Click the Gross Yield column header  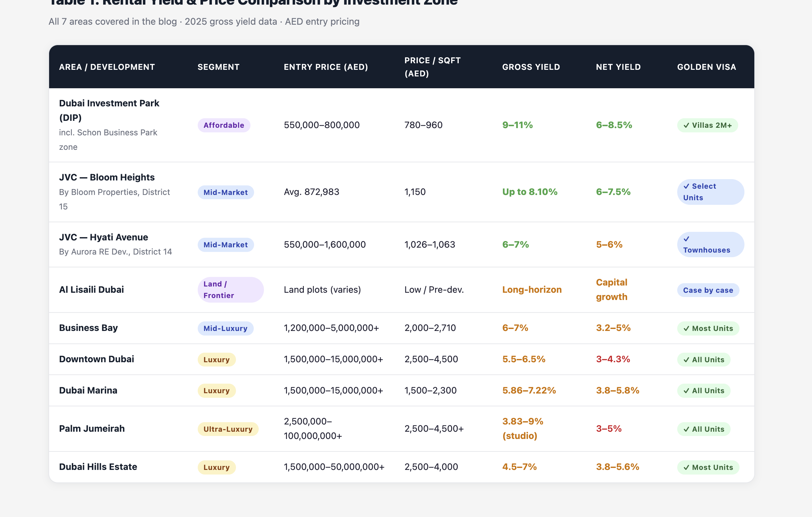(531, 67)
